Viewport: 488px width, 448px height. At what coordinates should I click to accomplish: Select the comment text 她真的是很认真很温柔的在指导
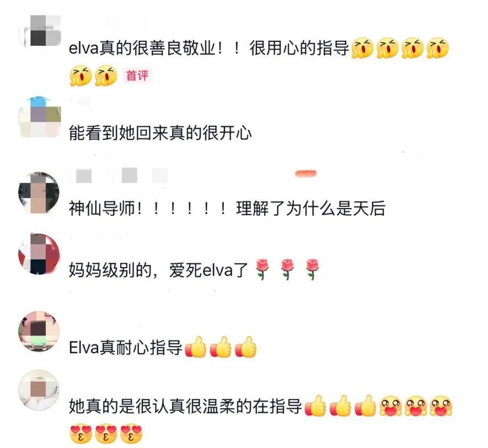click(185, 406)
